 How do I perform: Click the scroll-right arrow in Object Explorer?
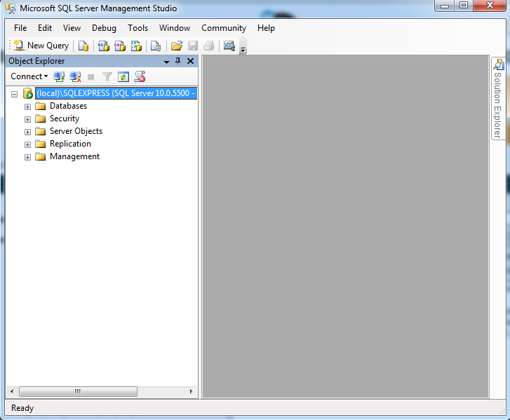click(x=192, y=391)
